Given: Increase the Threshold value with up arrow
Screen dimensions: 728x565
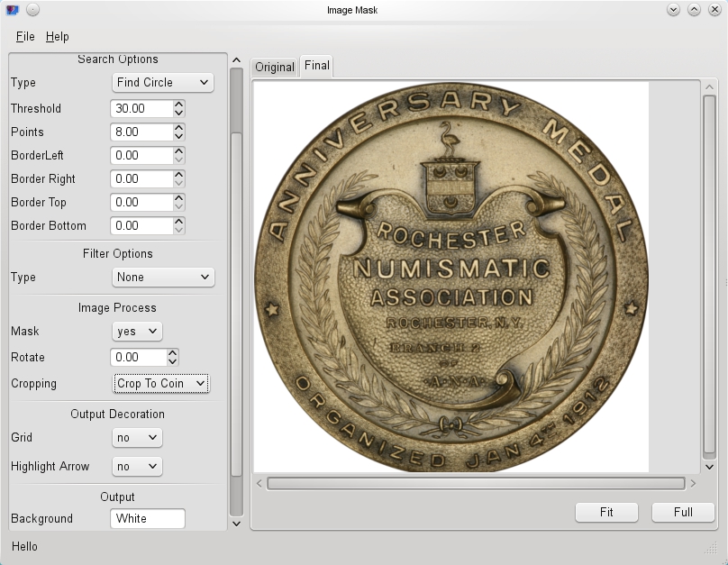Looking at the screenshot, I should click(179, 105).
